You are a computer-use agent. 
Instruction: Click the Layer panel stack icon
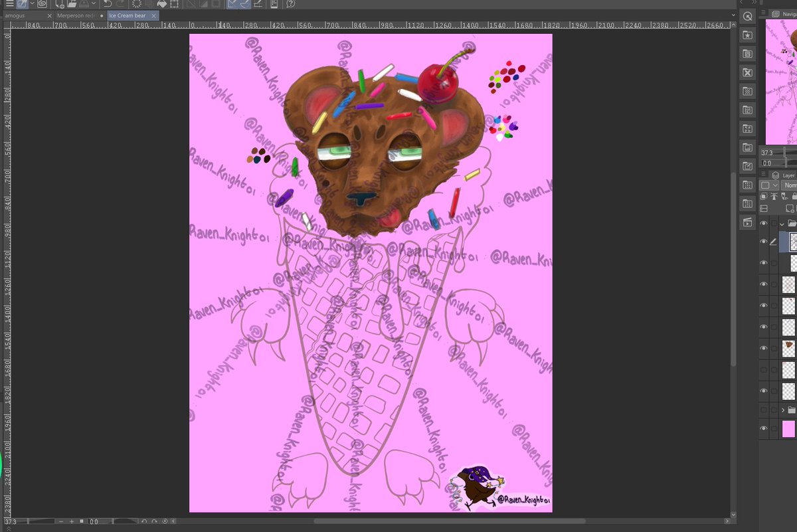pos(775,175)
